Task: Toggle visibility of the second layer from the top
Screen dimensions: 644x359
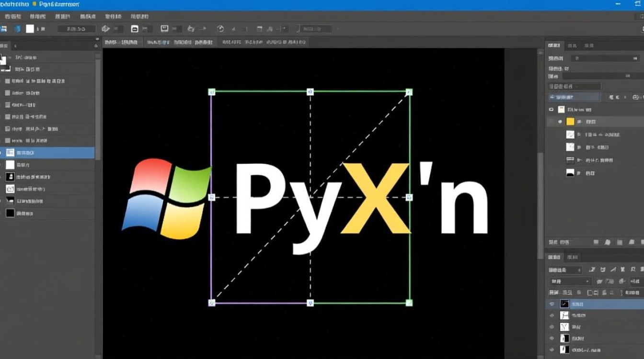Action: (x=552, y=315)
